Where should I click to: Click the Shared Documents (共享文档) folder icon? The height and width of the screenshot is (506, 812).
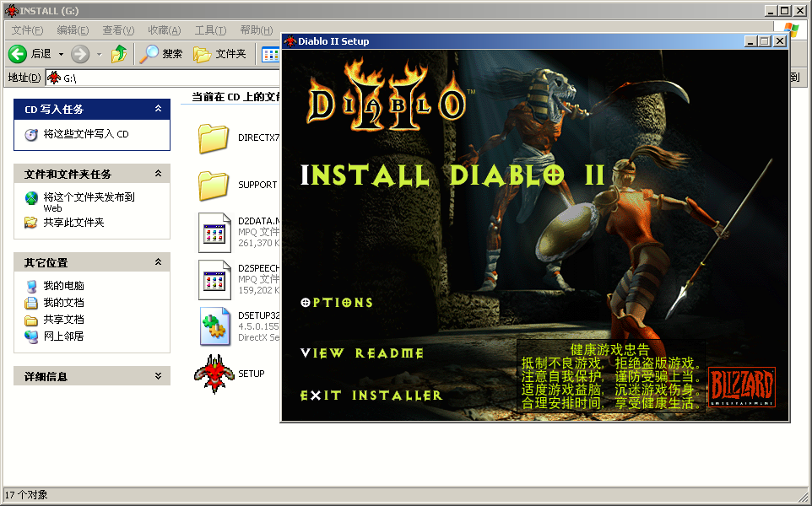pos(31,320)
